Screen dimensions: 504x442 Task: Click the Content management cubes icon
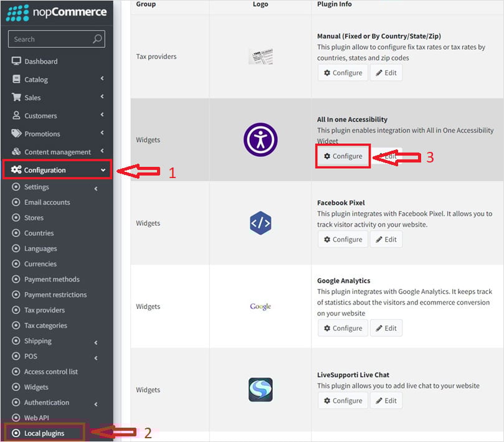[16, 152]
